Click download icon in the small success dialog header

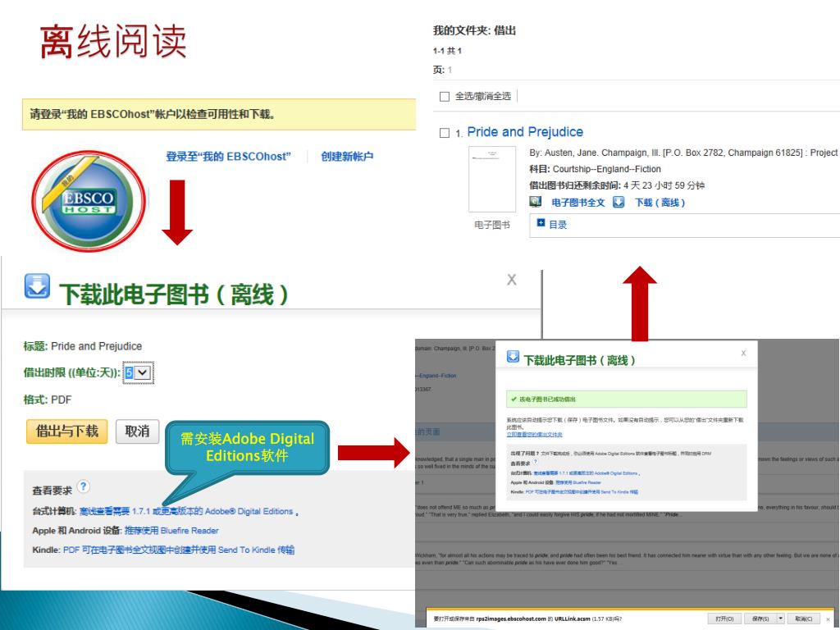pyautogui.click(x=513, y=357)
